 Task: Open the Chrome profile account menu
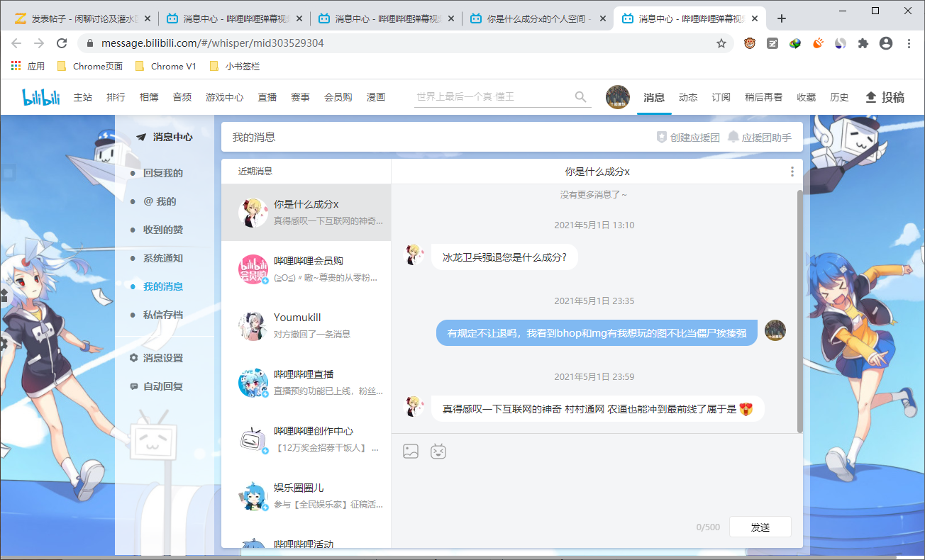click(x=885, y=43)
